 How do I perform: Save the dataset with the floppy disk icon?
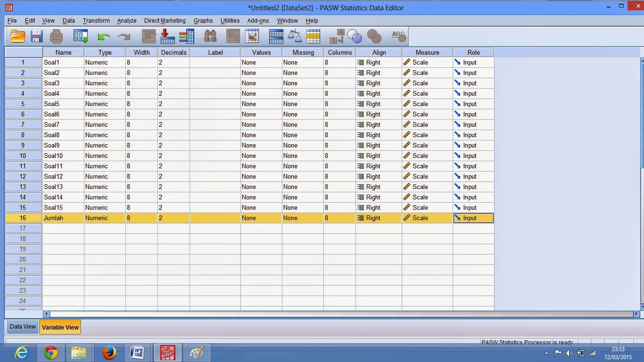pos(37,36)
